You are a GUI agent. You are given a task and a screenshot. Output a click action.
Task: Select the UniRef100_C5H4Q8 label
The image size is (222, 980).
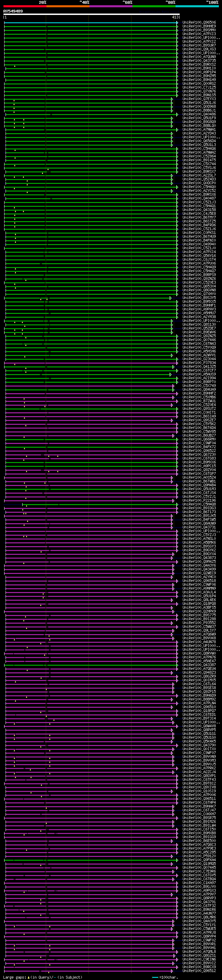[199, 504]
